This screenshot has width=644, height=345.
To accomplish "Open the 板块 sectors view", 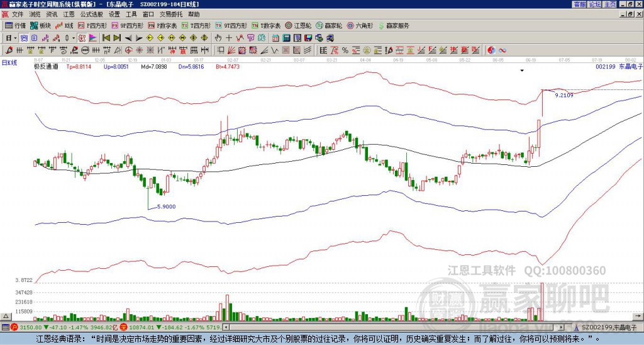I will click(x=41, y=25).
